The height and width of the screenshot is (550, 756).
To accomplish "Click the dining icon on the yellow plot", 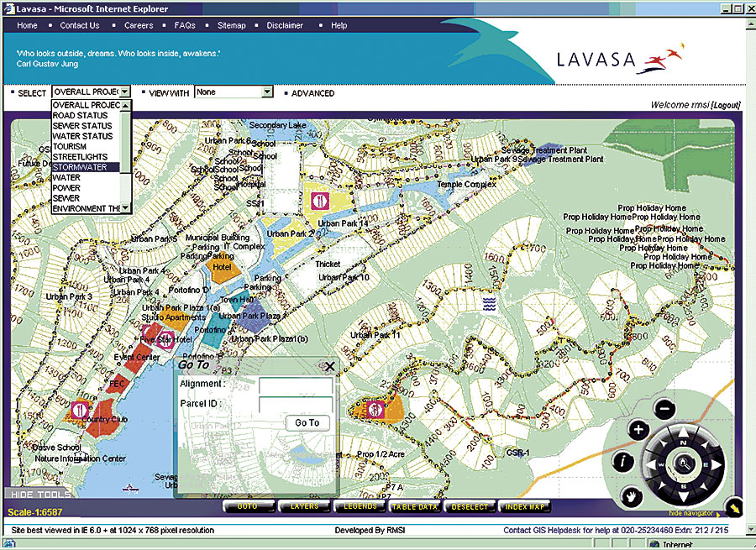I will click(319, 201).
